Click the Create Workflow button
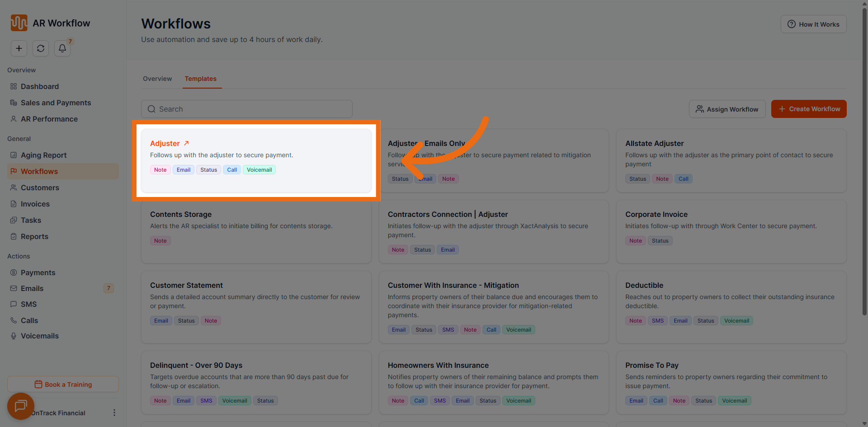 pyautogui.click(x=809, y=109)
